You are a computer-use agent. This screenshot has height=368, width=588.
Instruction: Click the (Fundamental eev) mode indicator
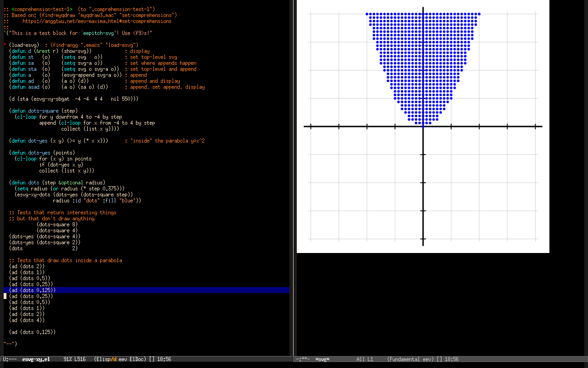point(410,359)
